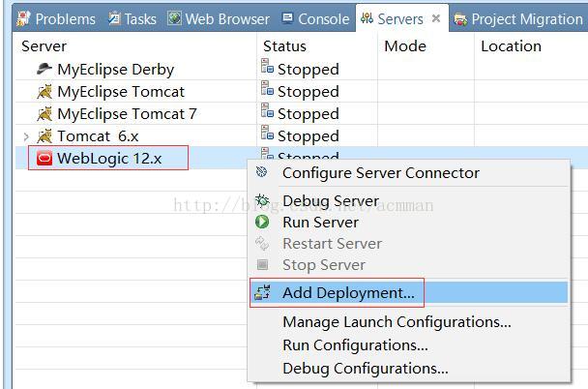Open the Problems tab

(x=56, y=18)
